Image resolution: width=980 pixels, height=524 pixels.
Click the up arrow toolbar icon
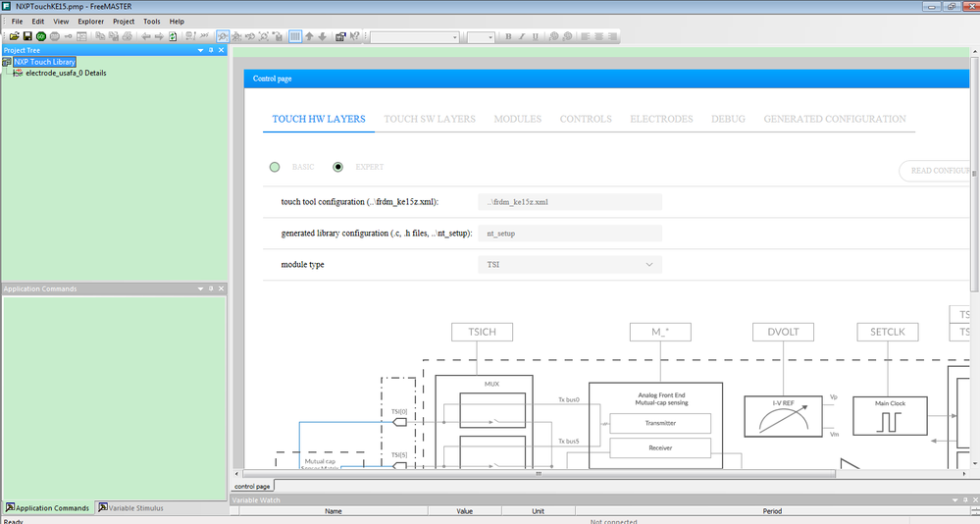[x=309, y=36]
